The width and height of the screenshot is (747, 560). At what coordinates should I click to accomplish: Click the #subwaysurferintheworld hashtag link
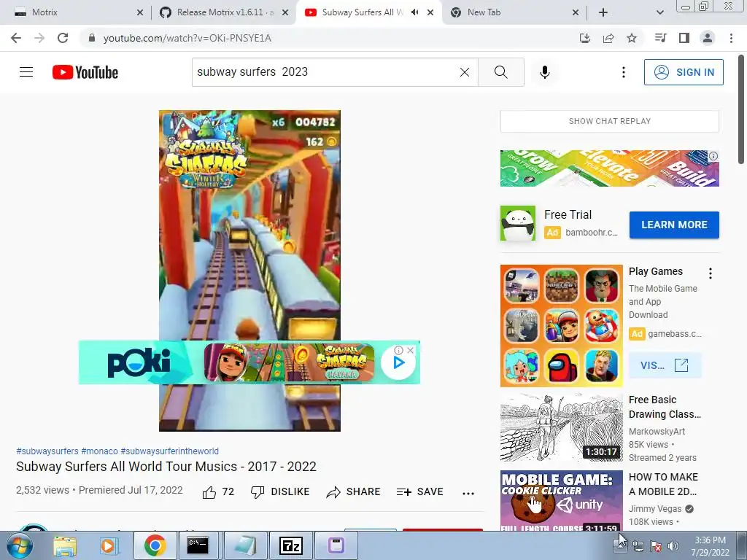tap(169, 451)
